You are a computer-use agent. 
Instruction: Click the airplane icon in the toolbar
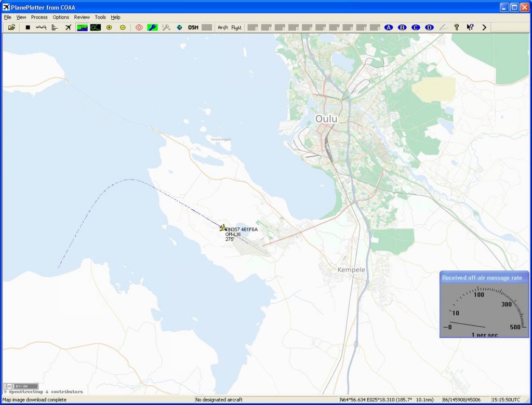[68, 28]
